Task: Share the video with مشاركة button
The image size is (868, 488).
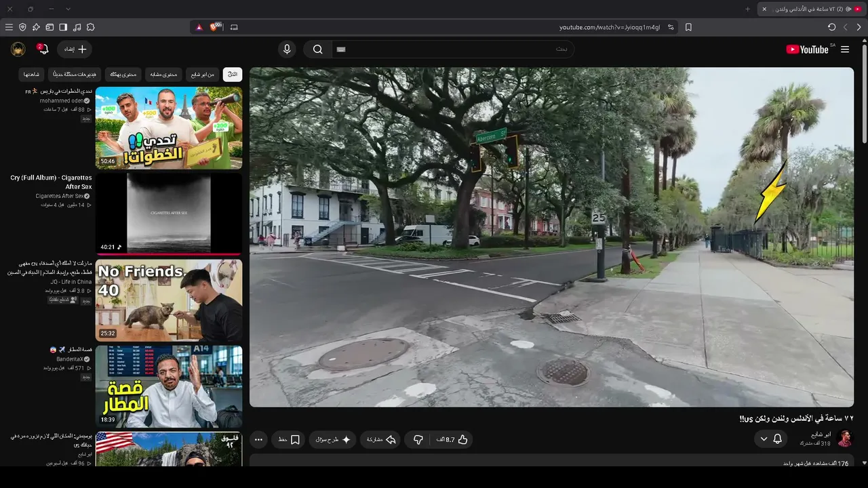Action: point(380,440)
